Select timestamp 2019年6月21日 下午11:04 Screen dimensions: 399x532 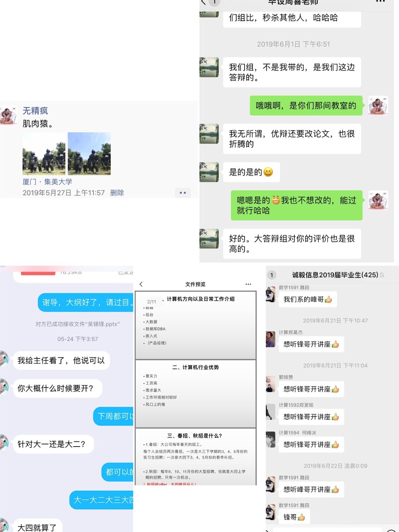tap(335, 365)
